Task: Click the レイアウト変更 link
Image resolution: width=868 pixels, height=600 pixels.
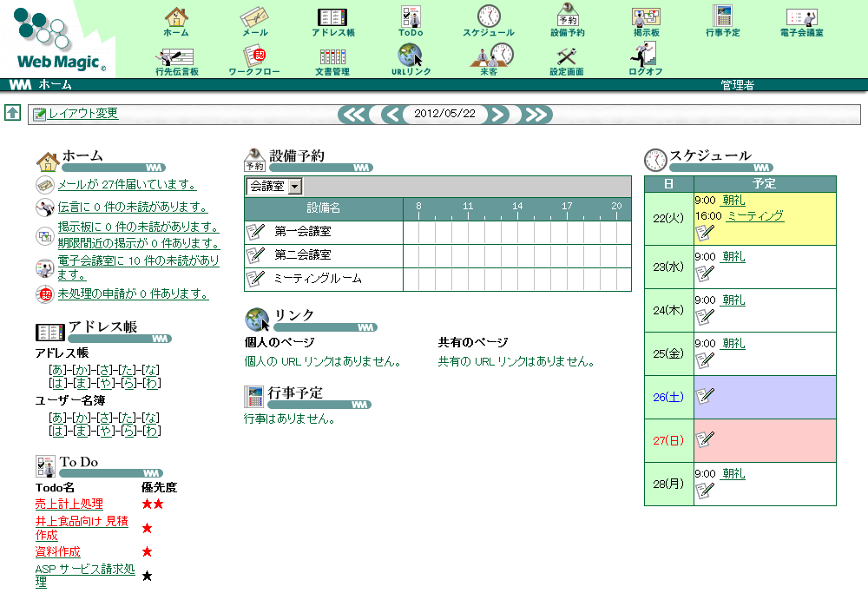Action: [82, 114]
